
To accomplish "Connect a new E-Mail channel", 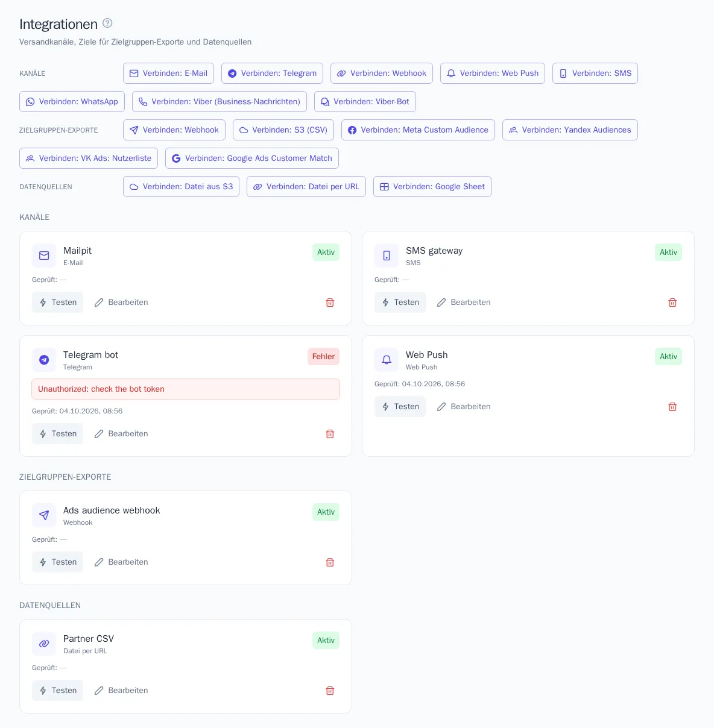I will (x=168, y=74).
